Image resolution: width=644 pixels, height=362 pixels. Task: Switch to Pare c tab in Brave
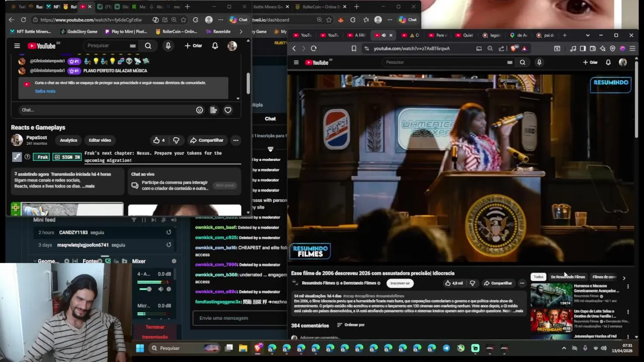(x=438, y=35)
